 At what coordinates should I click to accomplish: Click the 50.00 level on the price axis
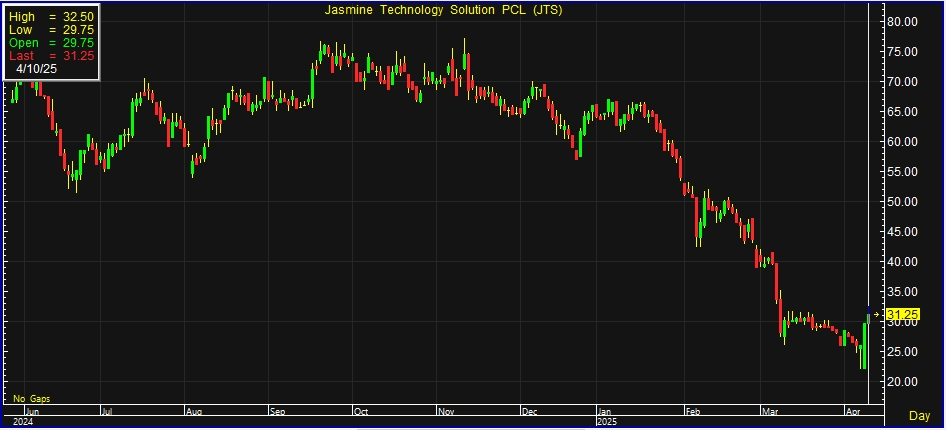903,202
